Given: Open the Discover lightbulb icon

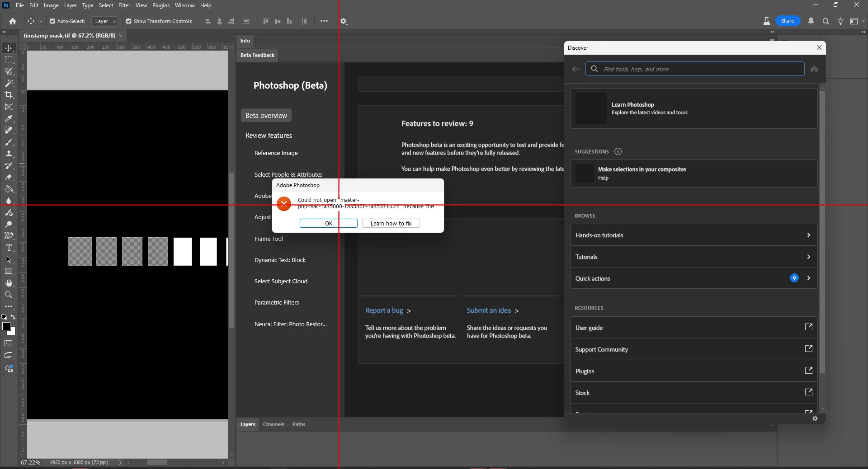Looking at the screenshot, I should pyautogui.click(x=840, y=21).
